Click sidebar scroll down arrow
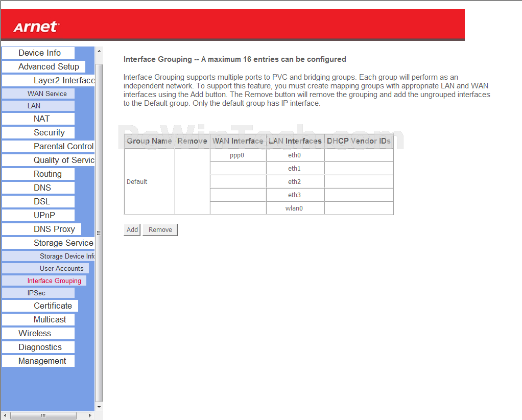The height and width of the screenshot is (420, 522). 99,407
